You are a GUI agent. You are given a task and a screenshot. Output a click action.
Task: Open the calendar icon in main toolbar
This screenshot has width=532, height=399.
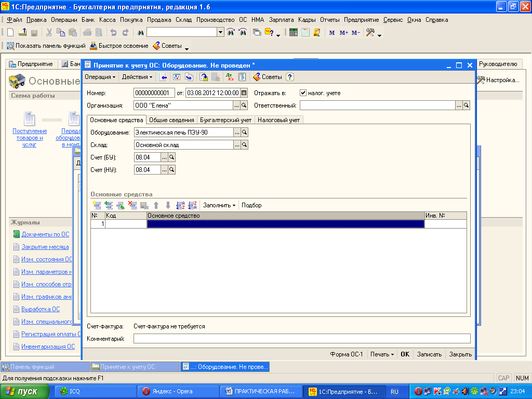pos(305,33)
